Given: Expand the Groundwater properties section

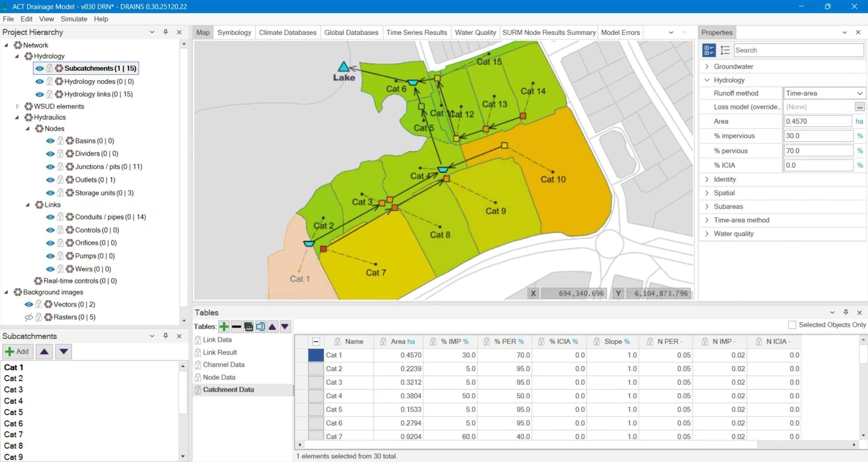Looking at the screenshot, I should (x=707, y=66).
